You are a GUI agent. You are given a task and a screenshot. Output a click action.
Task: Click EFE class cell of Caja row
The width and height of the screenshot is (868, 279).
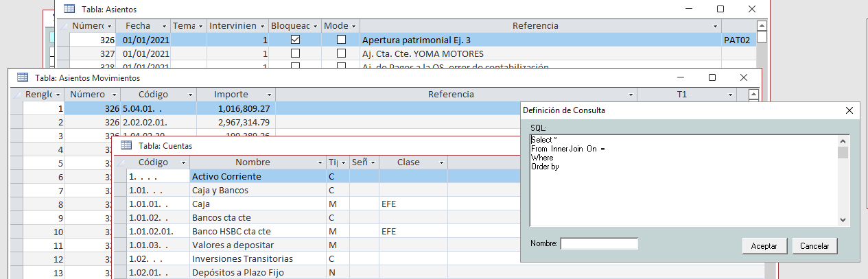[413, 204]
